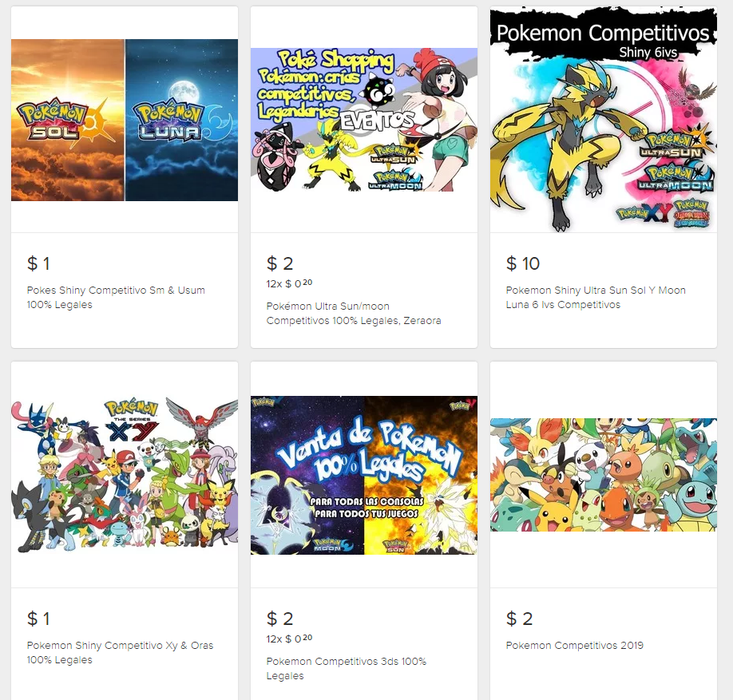Open the Pokémon Sol Luna listing image

(125, 120)
